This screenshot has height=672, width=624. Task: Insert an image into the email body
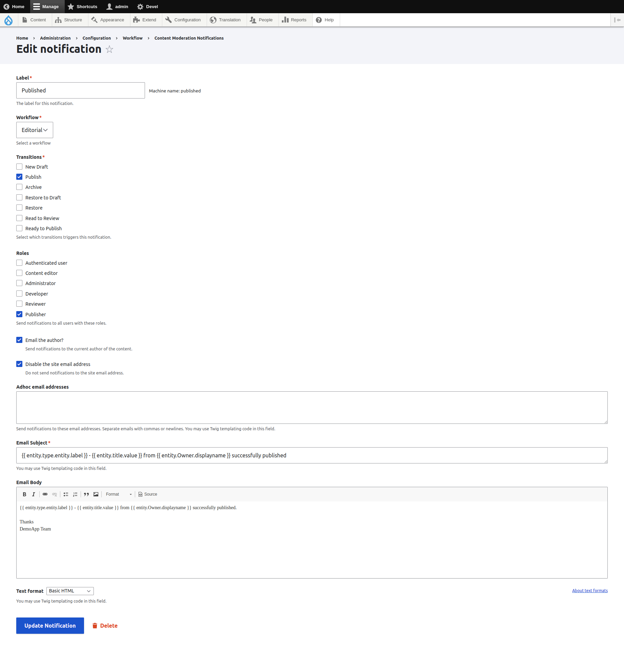coord(96,494)
